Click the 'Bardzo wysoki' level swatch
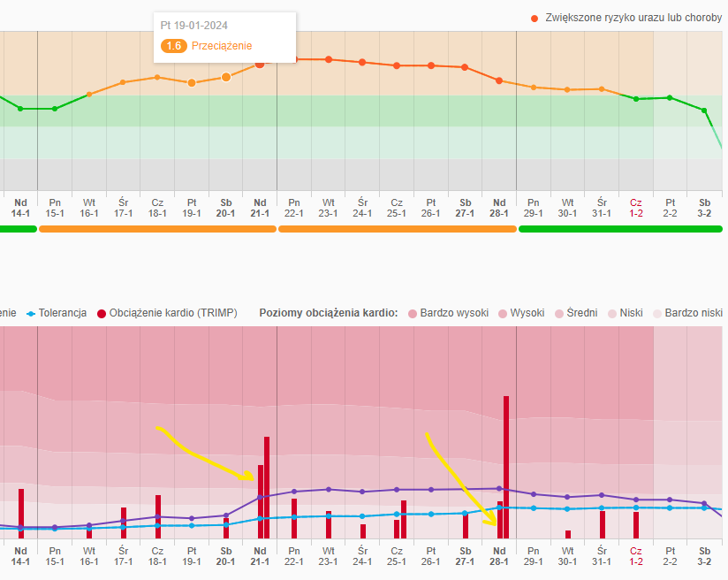The image size is (728, 580). [412, 313]
